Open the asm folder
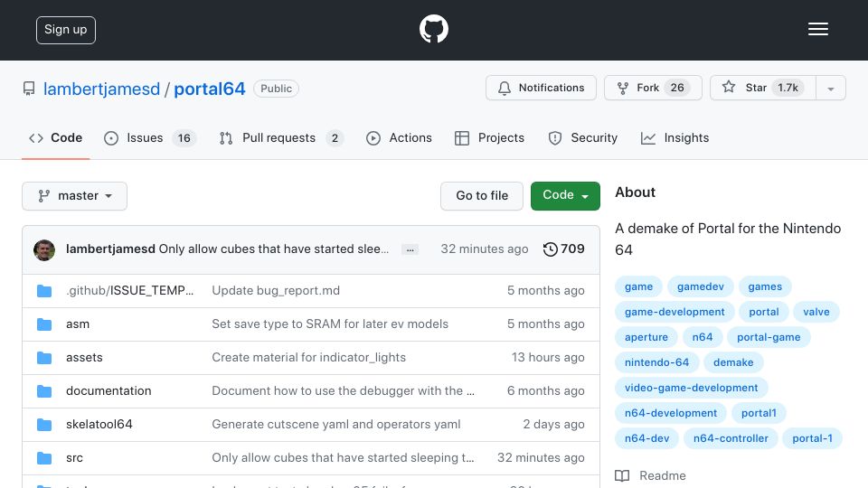868x488 pixels. coord(78,324)
